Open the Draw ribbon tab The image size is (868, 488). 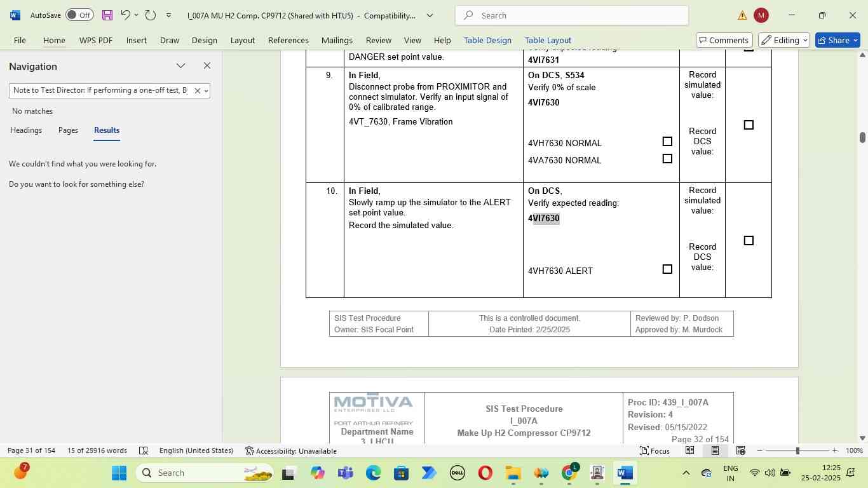pyautogui.click(x=170, y=40)
